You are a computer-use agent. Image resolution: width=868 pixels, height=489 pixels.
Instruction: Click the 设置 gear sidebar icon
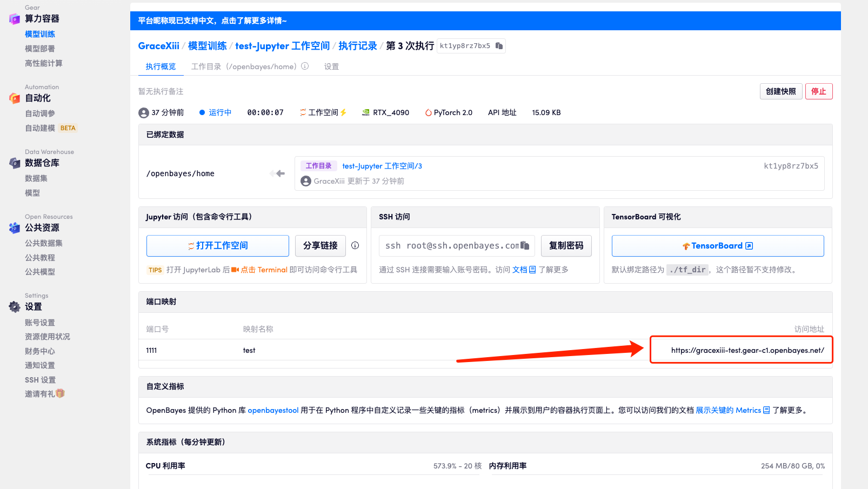[15, 307]
